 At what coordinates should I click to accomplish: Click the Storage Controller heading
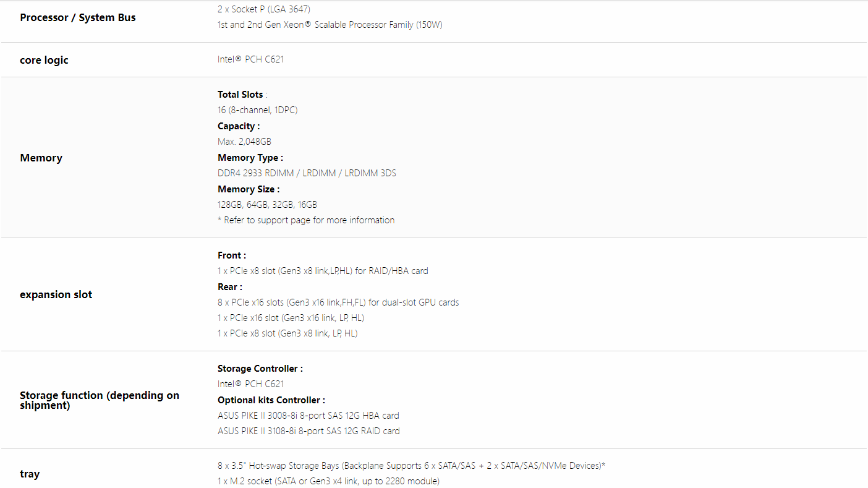pyautogui.click(x=260, y=369)
